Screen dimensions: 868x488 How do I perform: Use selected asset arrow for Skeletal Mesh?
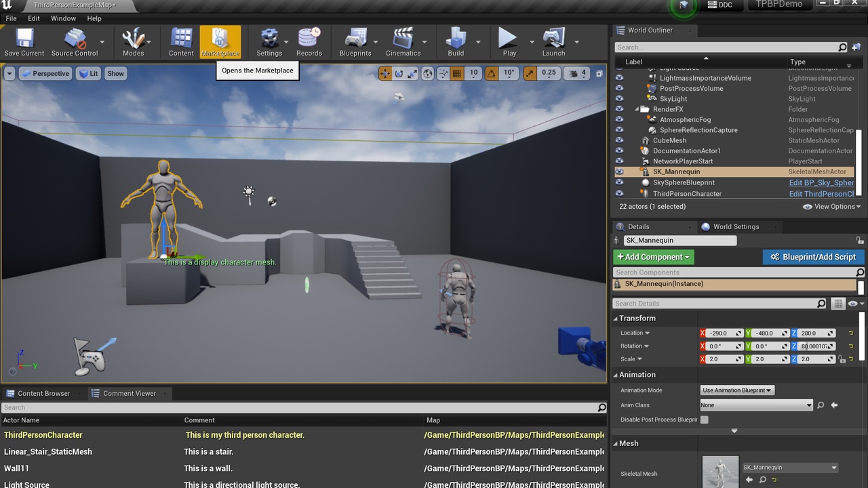point(749,480)
